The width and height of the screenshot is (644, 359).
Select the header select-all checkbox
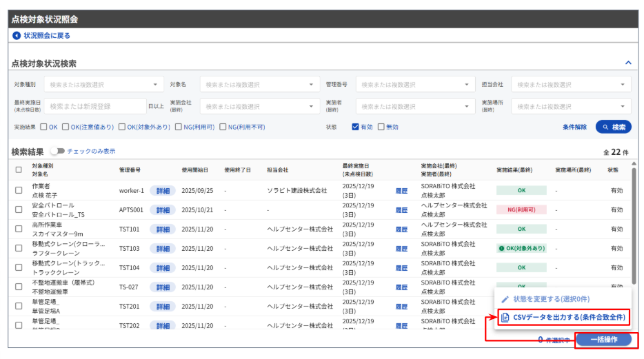point(19,170)
